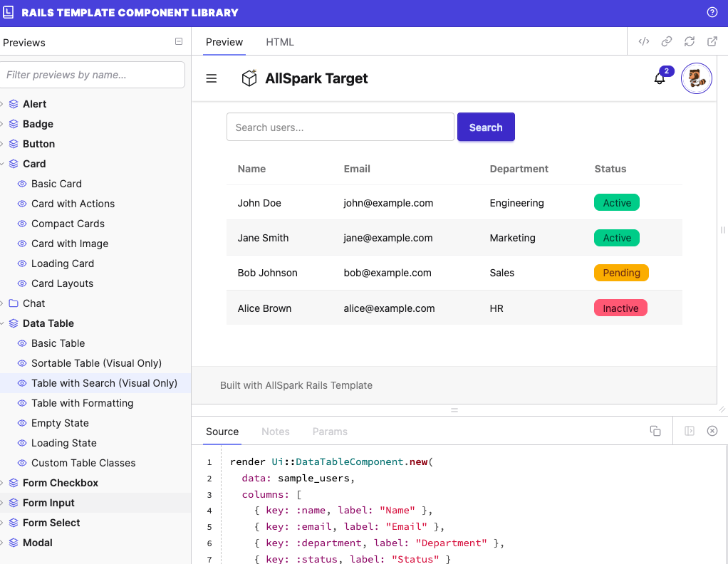Open the notification bell in AllSpark header

click(x=659, y=78)
